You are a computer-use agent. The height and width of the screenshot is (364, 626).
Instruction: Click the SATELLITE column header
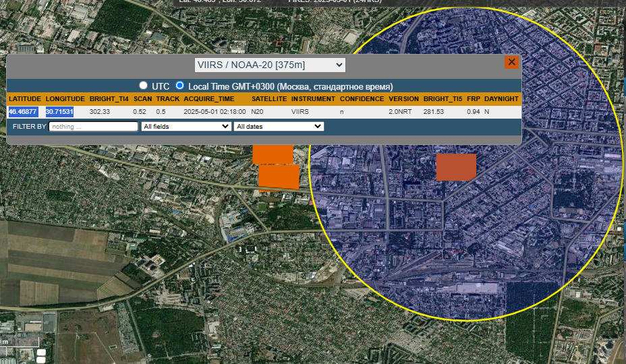(x=269, y=99)
